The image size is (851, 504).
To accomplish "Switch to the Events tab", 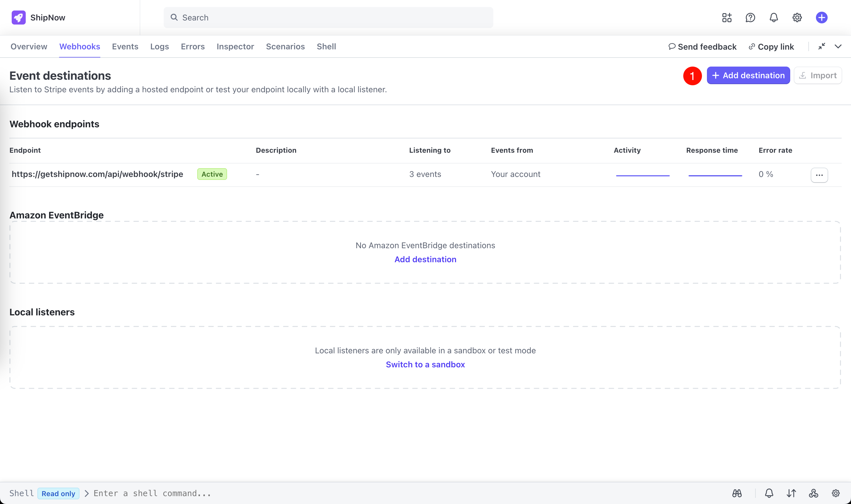I will pos(125,46).
